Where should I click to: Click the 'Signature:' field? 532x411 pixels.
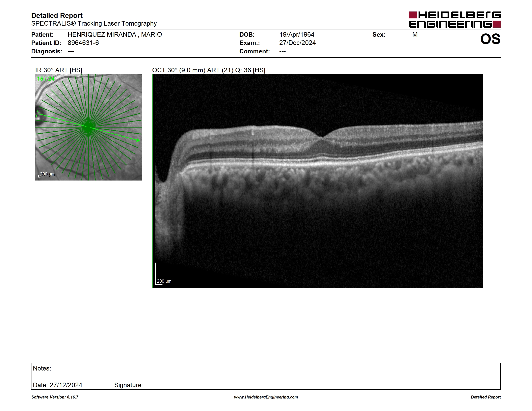click(129, 385)
